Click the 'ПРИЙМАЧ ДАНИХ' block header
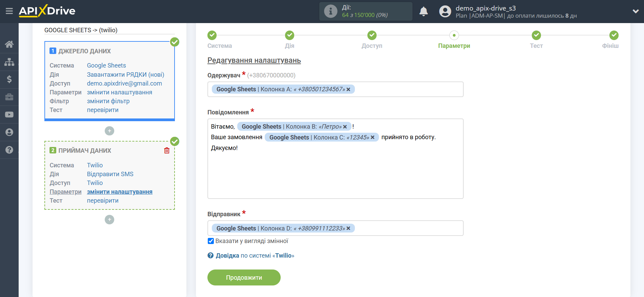This screenshot has width=644, height=297. click(x=85, y=151)
